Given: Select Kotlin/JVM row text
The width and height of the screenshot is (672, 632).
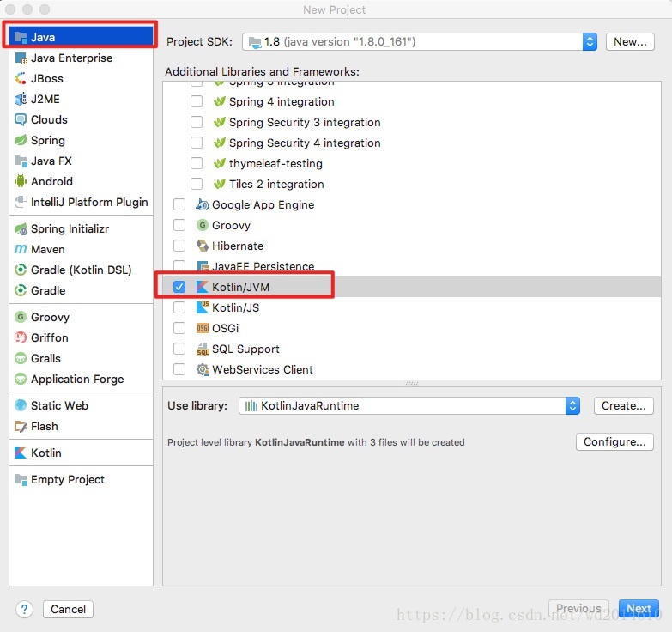Looking at the screenshot, I should coord(240,287).
